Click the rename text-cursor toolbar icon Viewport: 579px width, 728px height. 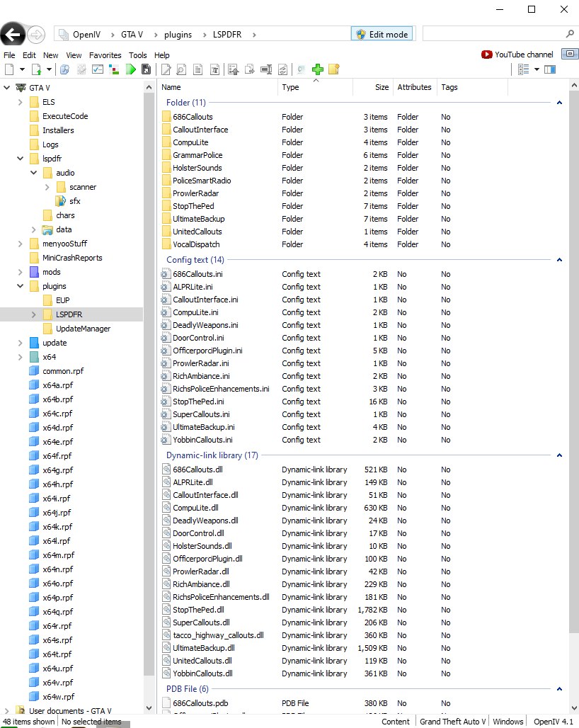click(266, 69)
